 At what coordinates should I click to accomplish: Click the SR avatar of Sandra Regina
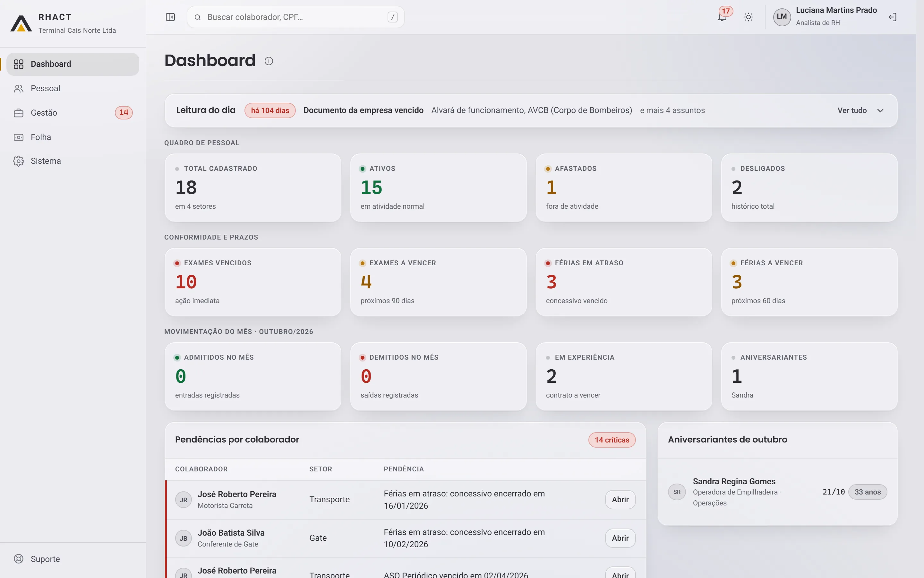(x=677, y=492)
